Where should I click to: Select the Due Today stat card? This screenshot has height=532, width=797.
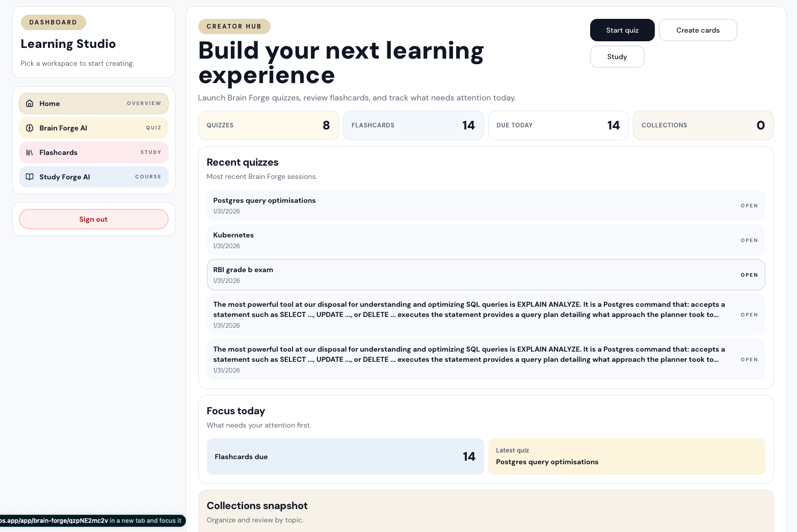pyautogui.click(x=558, y=125)
